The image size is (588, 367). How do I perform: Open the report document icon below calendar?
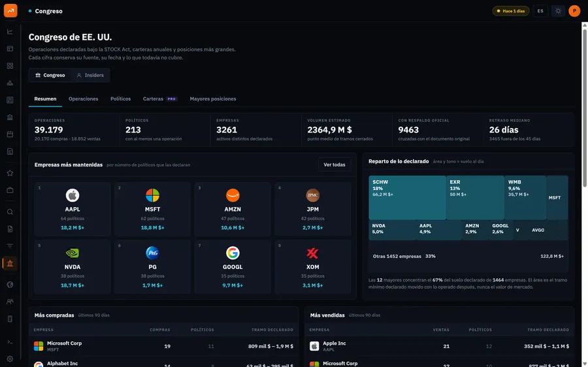pos(10,152)
